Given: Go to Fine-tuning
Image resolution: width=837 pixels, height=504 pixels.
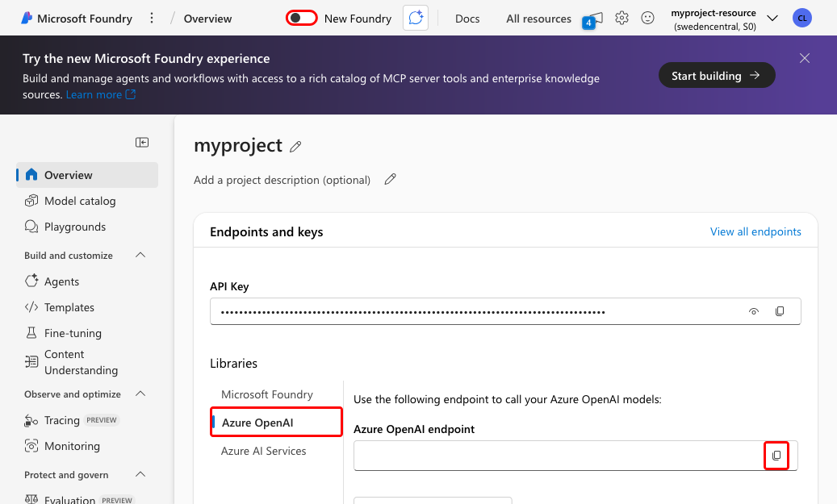Looking at the screenshot, I should pos(70,333).
